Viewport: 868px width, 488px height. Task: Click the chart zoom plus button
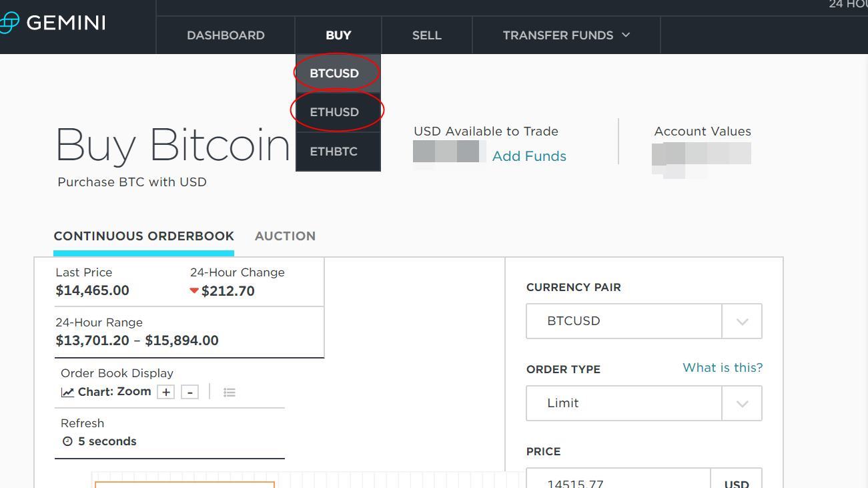click(x=165, y=392)
